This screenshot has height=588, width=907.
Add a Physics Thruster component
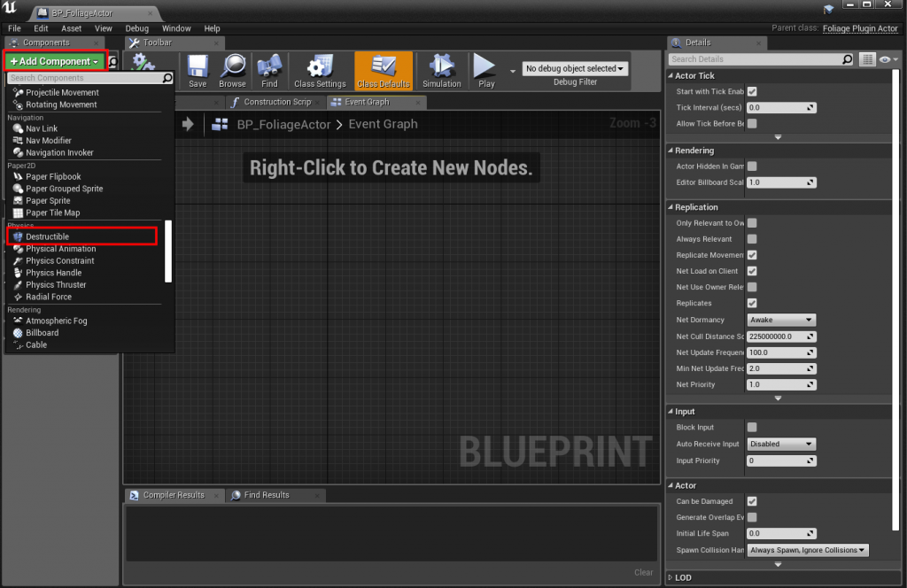click(56, 285)
